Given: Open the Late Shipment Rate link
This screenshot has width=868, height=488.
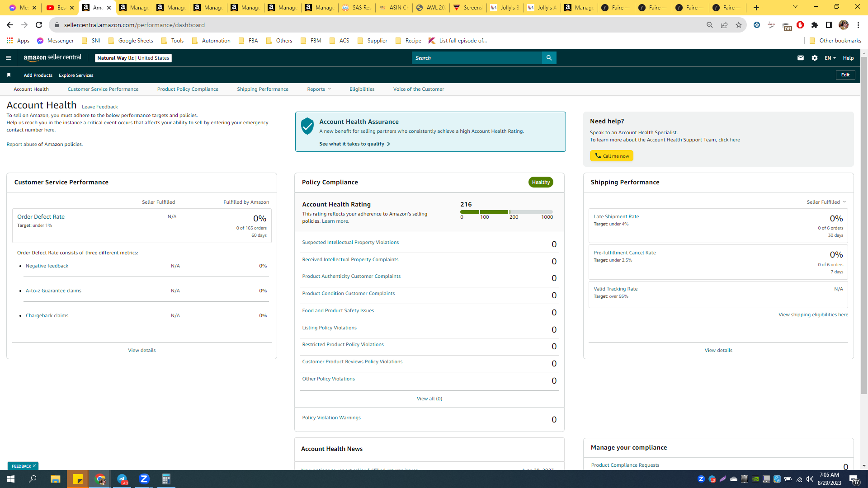Looking at the screenshot, I should pyautogui.click(x=616, y=216).
